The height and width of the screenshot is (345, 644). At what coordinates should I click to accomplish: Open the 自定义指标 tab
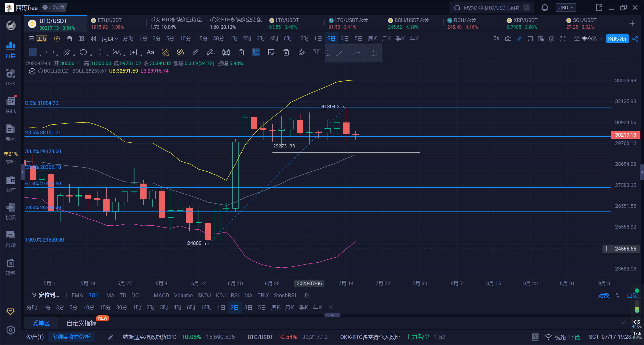(82, 323)
